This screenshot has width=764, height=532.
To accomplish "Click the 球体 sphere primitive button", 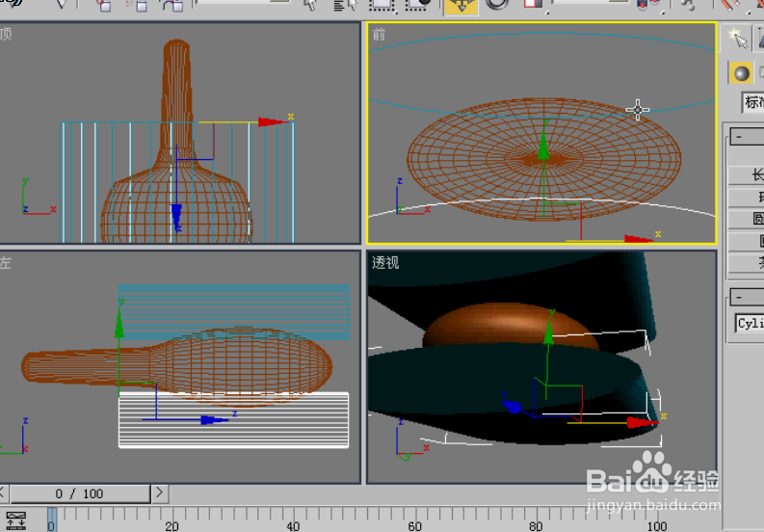I will coord(746,197).
